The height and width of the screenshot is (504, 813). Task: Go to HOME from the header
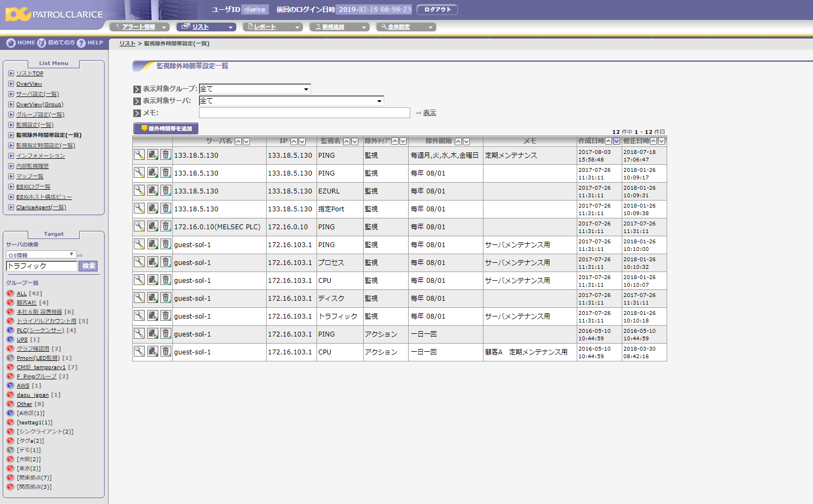pyautogui.click(x=21, y=43)
